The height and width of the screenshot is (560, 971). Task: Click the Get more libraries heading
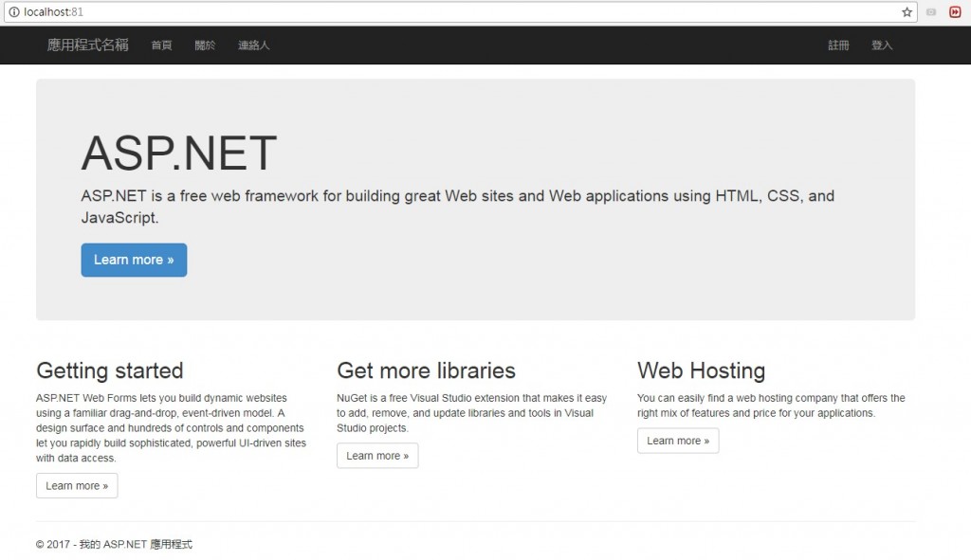tap(426, 370)
